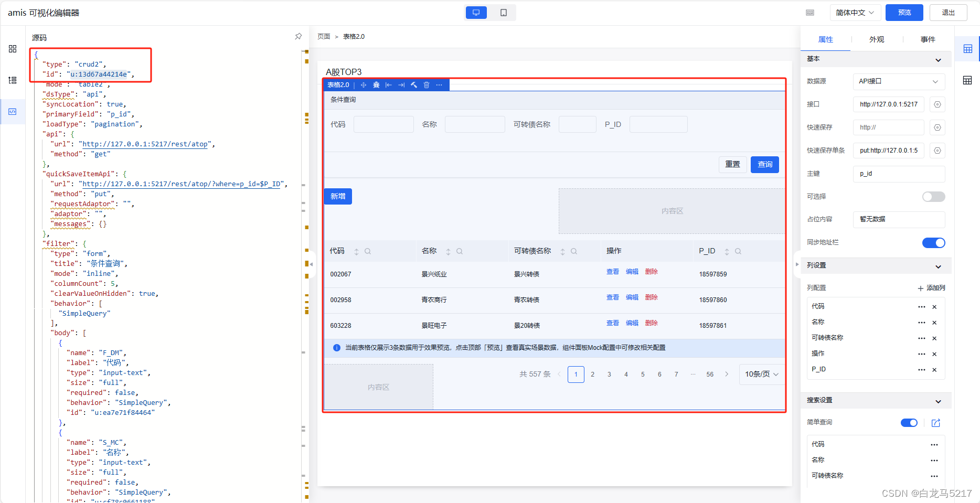Open settings for 快速保存单条 API field

coord(938,151)
